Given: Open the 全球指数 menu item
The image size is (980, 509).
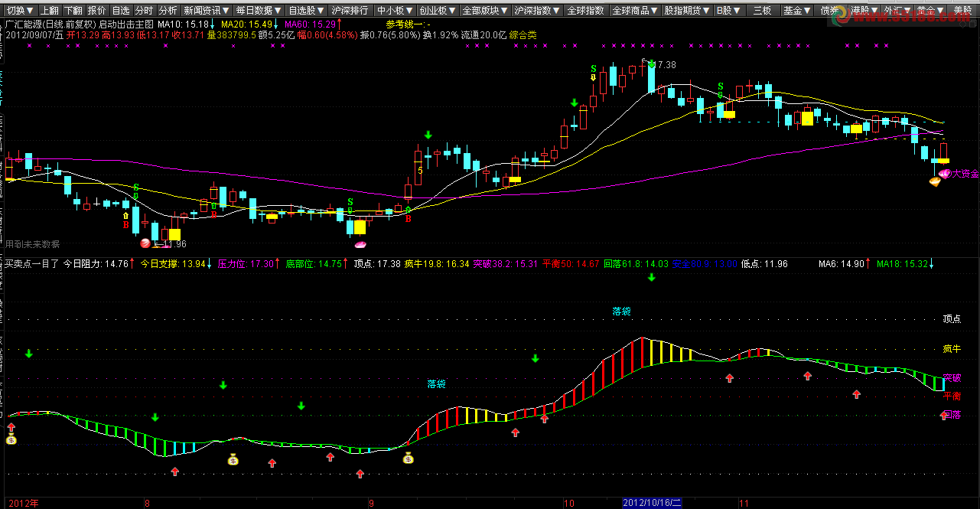Looking at the screenshot, I should [587, 11].
